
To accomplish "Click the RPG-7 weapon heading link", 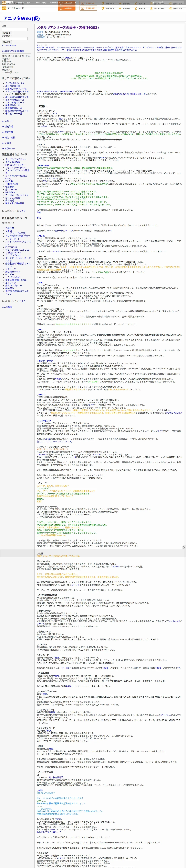I will 42,394.
